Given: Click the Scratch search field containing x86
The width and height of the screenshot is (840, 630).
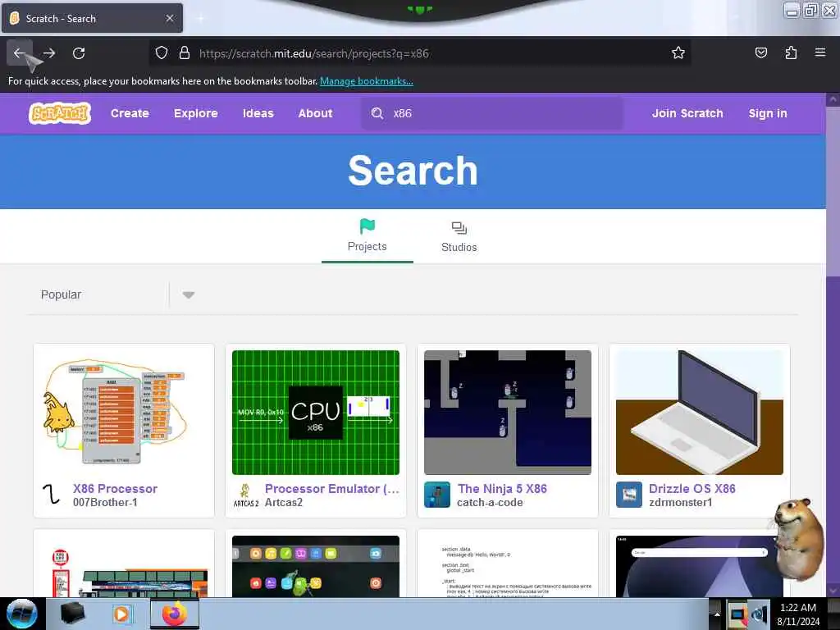Looking at the screenshot, I should coord(492,113).
